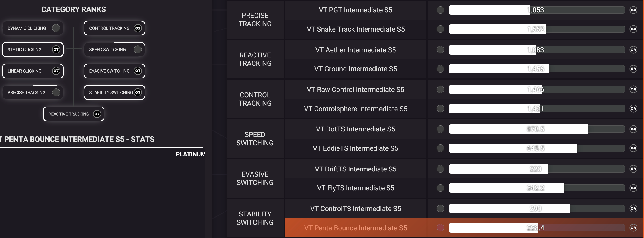Click the 07 rank badge on Control Tracking
The width and height of the screenshot is (644, 238).
click(138, 28)
